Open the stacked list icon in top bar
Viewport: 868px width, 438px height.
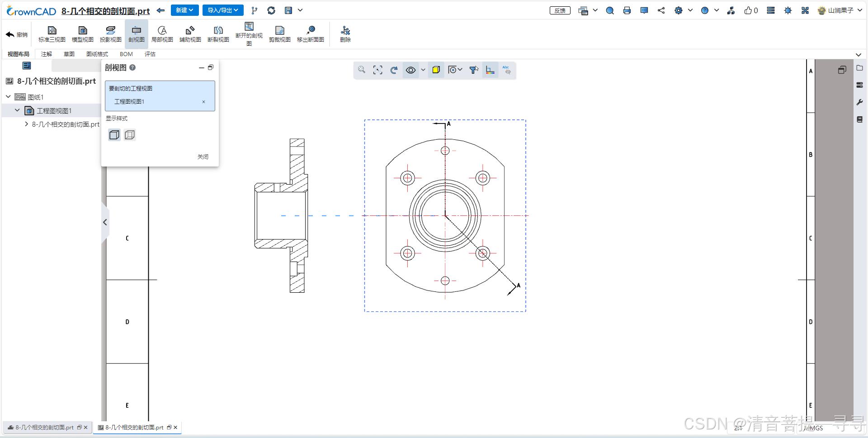click(x=771, y=10)
